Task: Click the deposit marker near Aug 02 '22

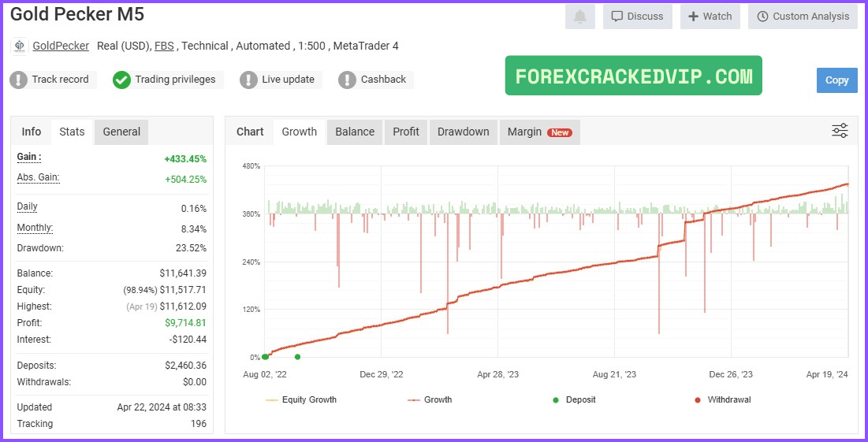Action: [265, 357]
